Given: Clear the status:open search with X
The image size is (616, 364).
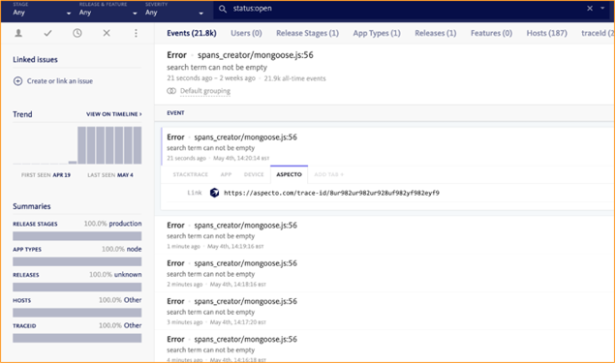Looking at the screenshot, I should click(x=590, y=9).
